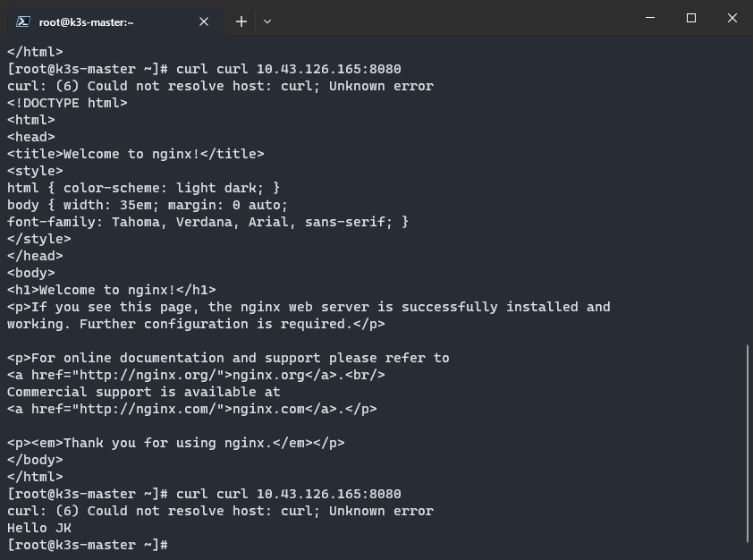The width and height of the screenshot is (753, 560).
Task: Click the PowerShell icon on the tab
Action: coord(23,21)
